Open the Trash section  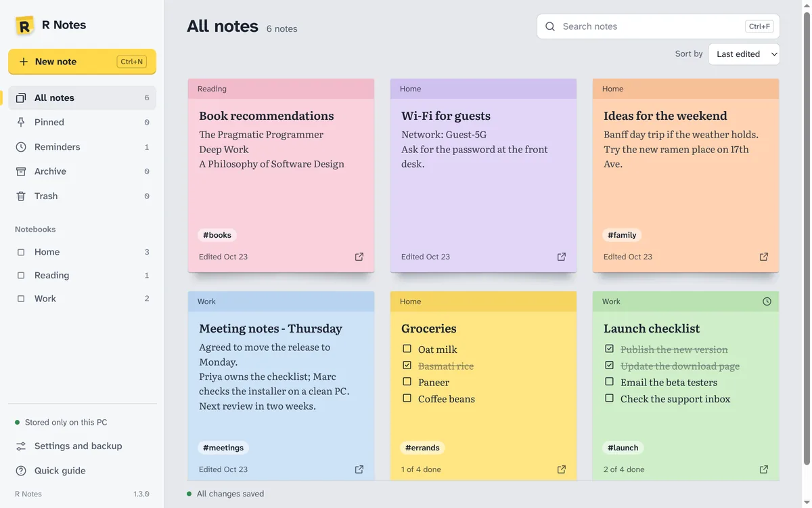82,196
